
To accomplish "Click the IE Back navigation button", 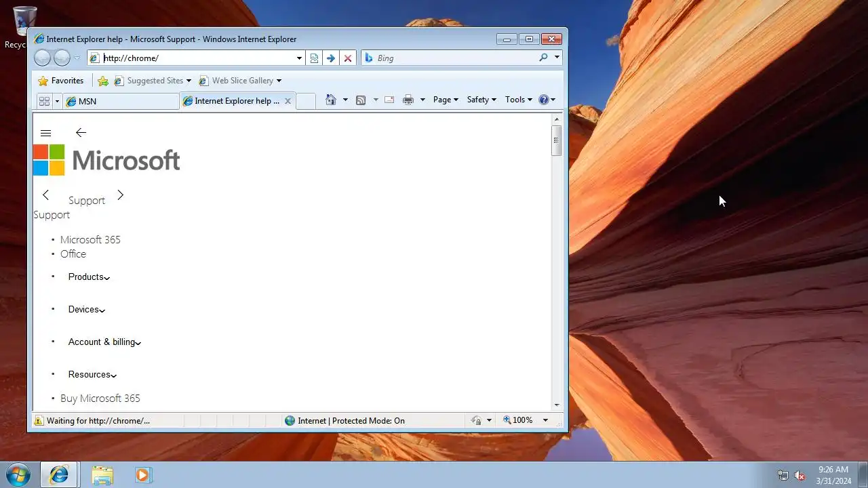I will [42, 58].
